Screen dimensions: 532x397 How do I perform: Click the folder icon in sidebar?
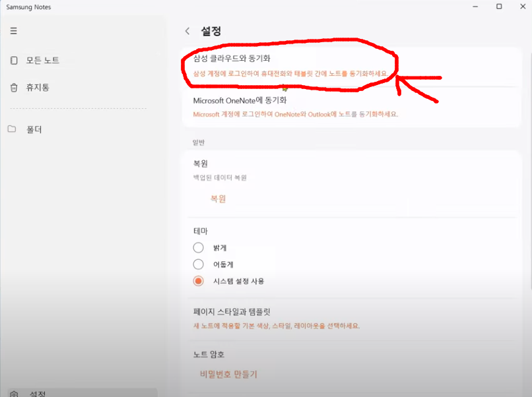point(12,129)
